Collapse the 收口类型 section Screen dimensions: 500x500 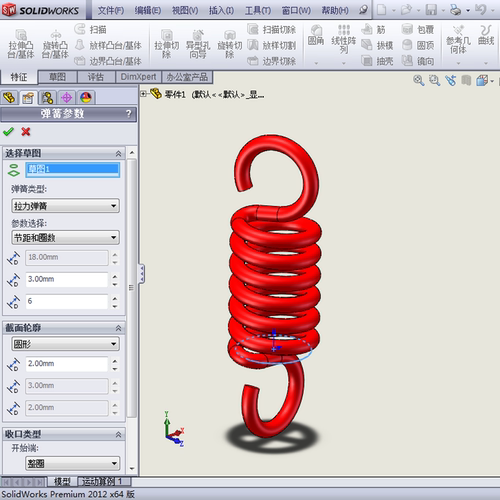pos(118,434)
